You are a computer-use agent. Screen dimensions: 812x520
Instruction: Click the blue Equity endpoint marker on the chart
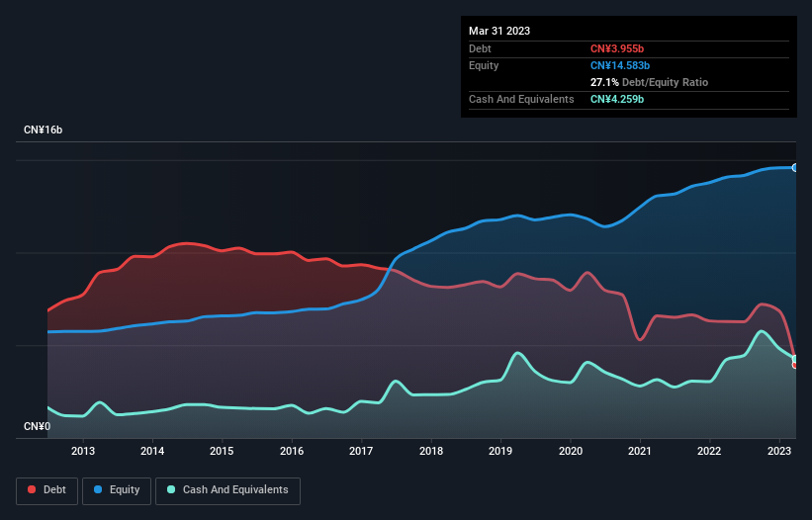click(794, 168)
